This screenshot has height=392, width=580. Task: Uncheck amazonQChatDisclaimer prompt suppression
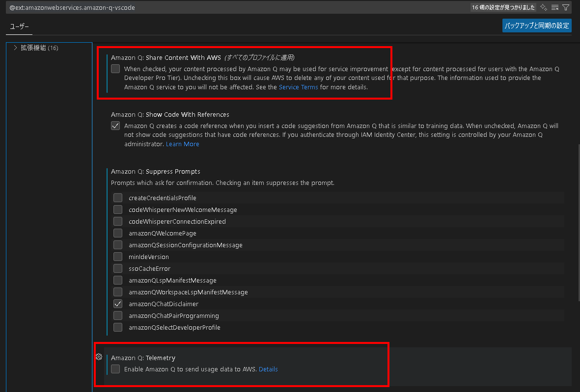[x=118, y=304]
